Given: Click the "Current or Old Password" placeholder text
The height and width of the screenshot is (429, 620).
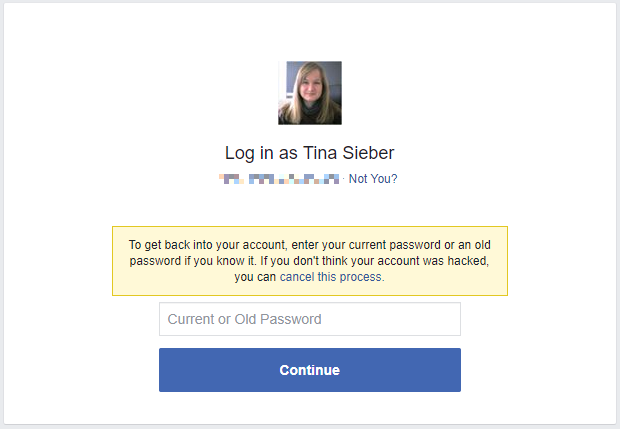Looking at the screenshot, I should (245, 320).
